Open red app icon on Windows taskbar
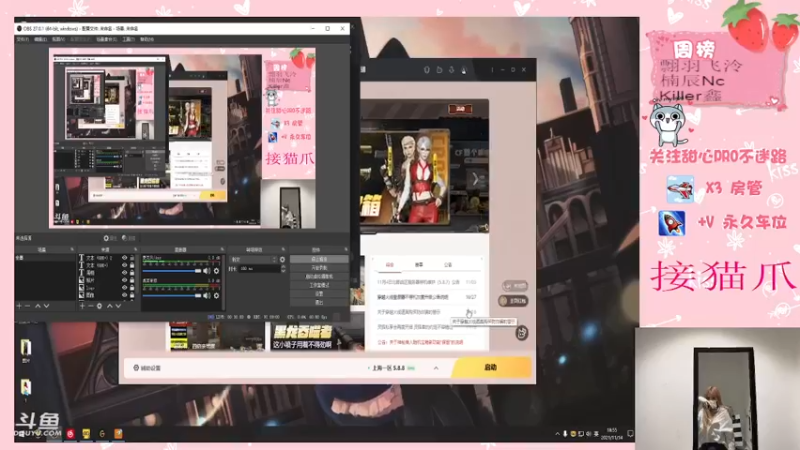This screenshot has height=450, width=800. coord(70,434)
